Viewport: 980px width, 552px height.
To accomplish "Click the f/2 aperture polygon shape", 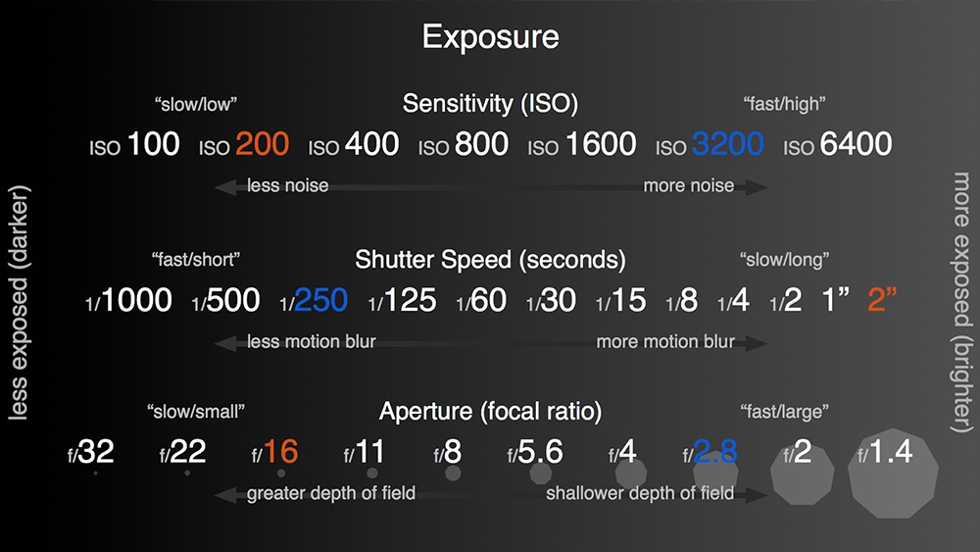I will point(803,474).
